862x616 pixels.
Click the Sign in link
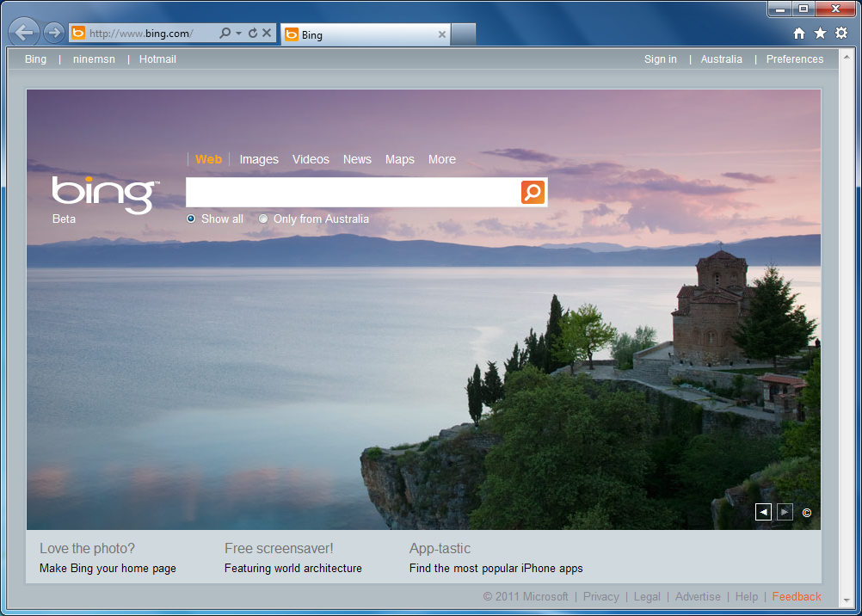(x=660, y=59)
